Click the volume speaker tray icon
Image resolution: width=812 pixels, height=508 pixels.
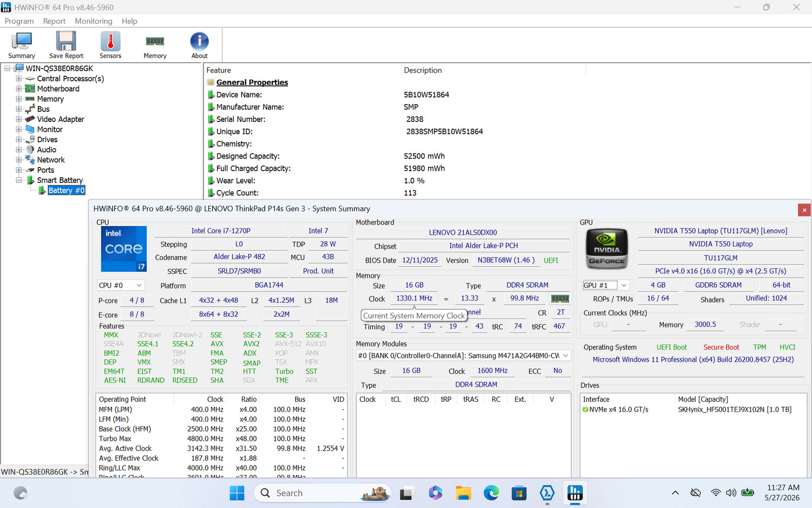731,493
